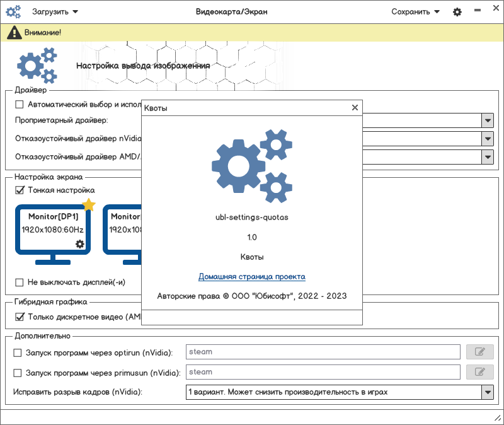
Task: Click the primary star on Monitor[DP1]
Action: (89, 204)
